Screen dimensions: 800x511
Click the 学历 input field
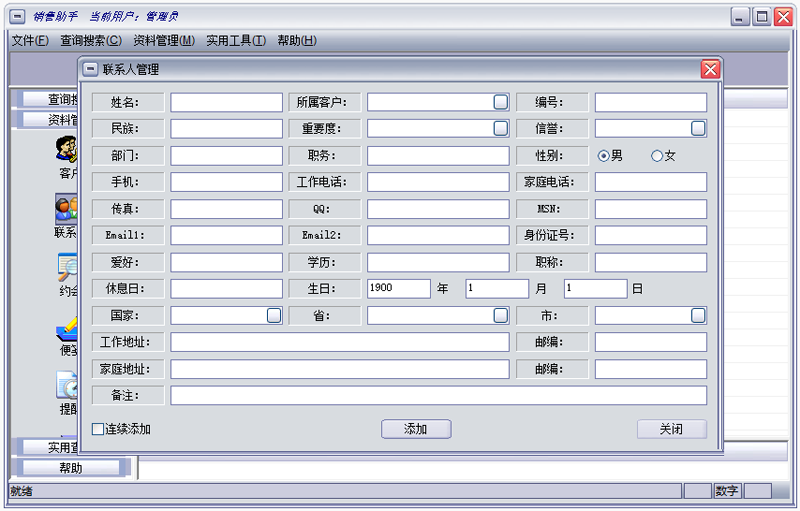coord(438,262)
